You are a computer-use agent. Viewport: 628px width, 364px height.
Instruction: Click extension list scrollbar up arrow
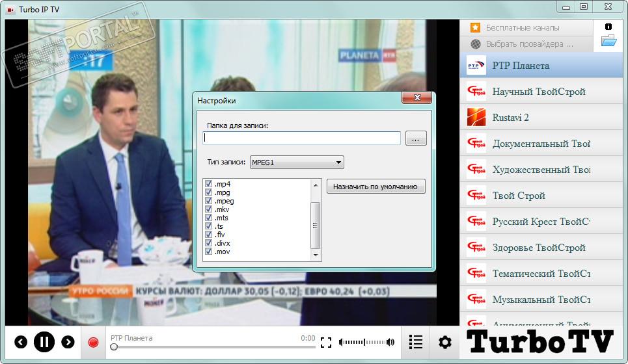[315, 185]
